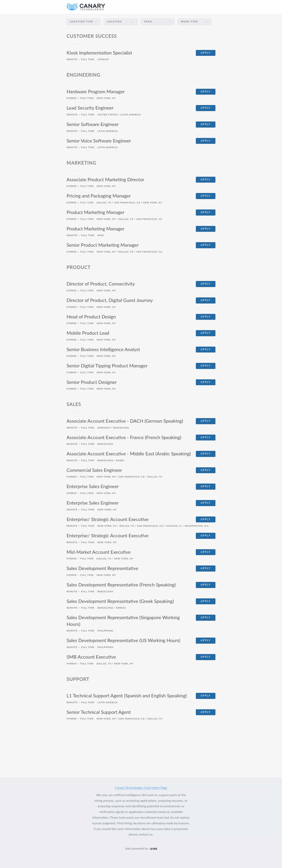Open Senior Voice Software Engineer job
The height and width of the screenshot is (868, 282).
coord(99,141)
